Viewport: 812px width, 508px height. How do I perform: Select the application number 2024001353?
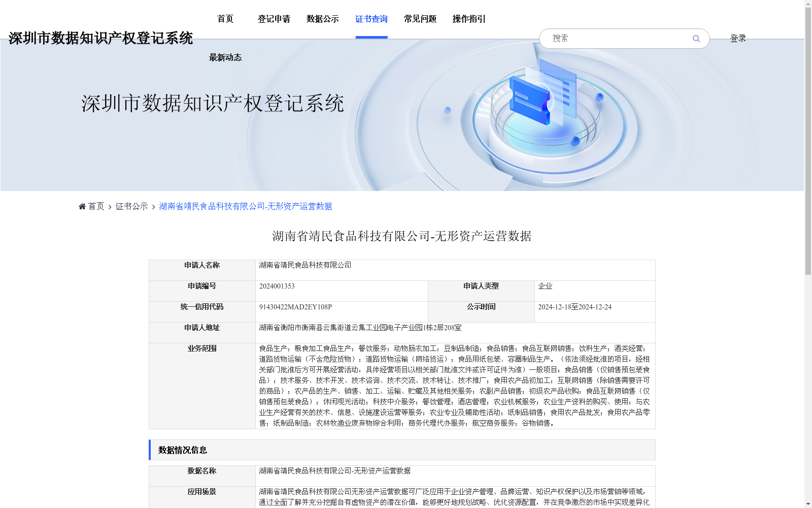coord(277,286)
